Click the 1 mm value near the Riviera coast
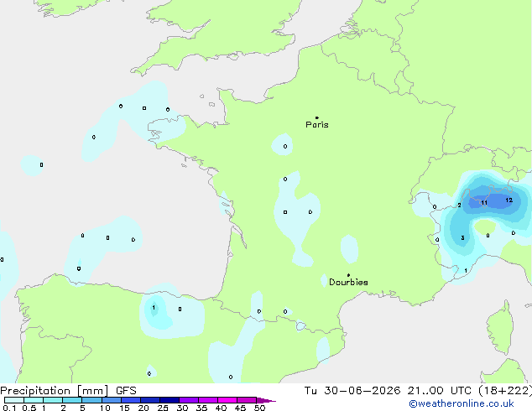The image size is (532, 411). [466, 271]
